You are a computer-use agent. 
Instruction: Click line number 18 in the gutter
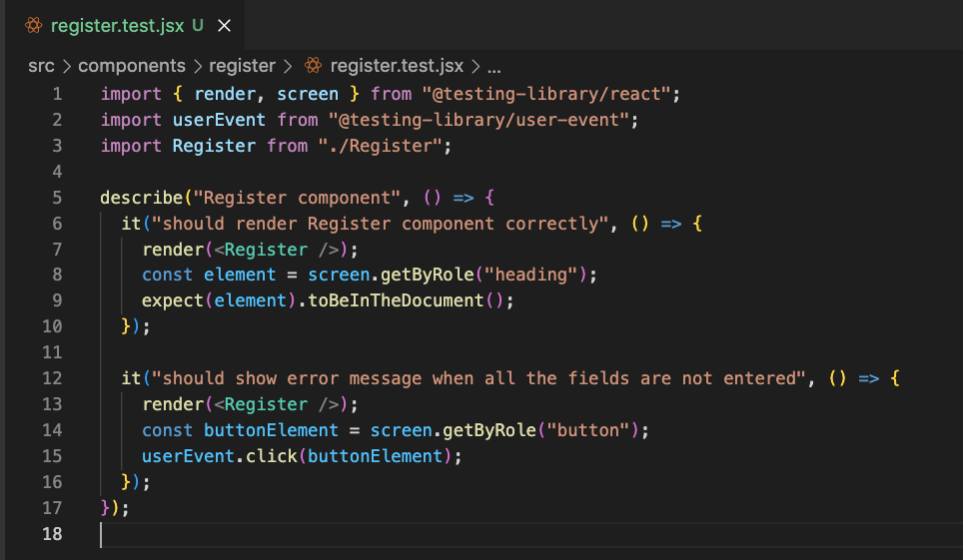[x=52, y=534]
